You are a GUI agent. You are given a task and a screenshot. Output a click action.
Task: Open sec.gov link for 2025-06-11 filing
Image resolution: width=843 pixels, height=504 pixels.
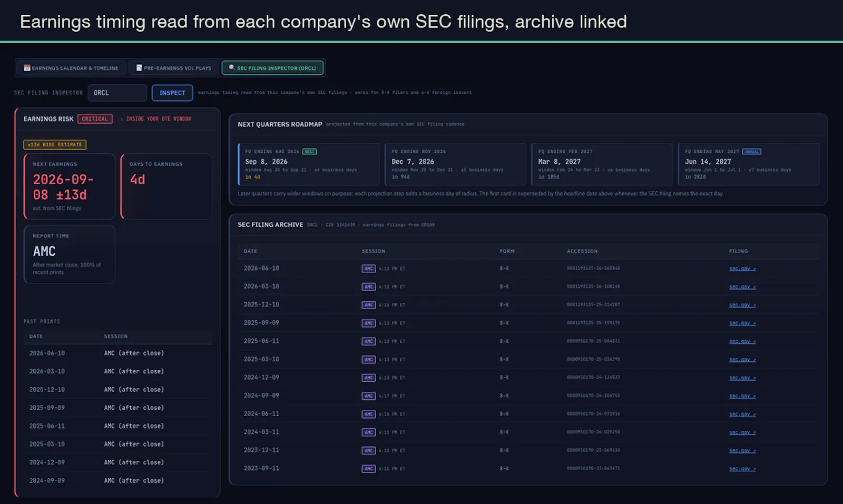pos(742,341)
